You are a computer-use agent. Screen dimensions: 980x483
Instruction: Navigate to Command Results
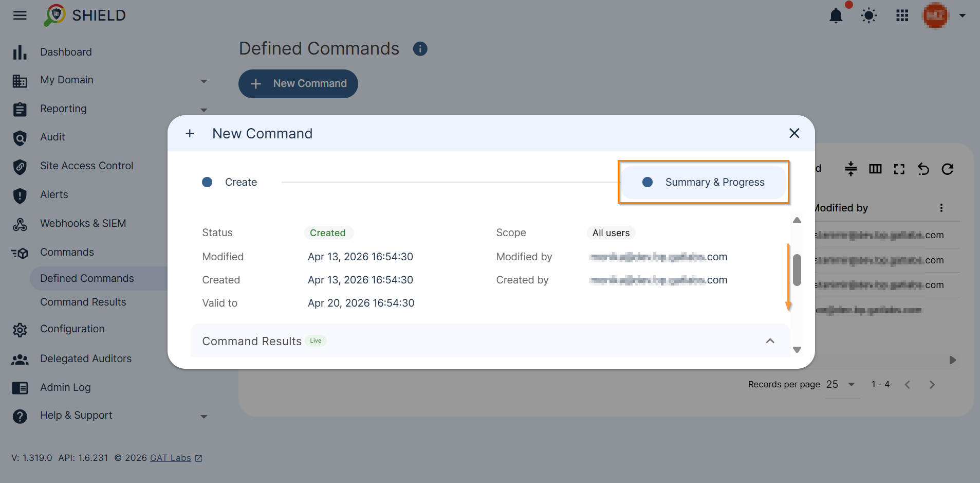[83, 302]
